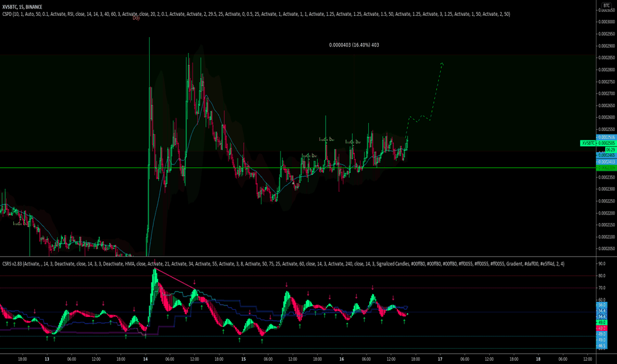The image size is (617, 364).
Task: Click the blue 46.5 oscillator value tag
Action: [602, 346]
